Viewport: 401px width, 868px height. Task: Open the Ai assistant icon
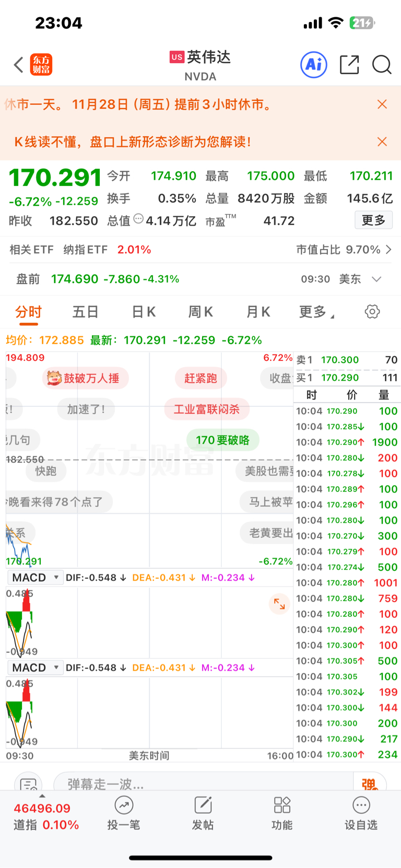click(314, 65)
